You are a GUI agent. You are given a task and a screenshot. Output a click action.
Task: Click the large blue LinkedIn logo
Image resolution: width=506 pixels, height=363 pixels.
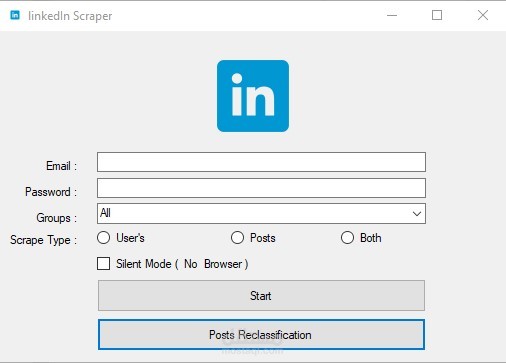(253, 96)
